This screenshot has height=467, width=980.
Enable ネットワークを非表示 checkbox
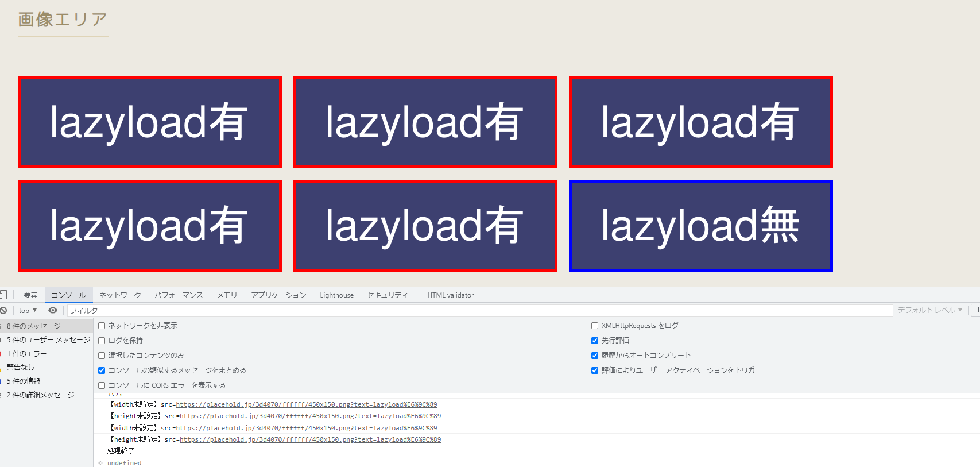click(102, 326)
